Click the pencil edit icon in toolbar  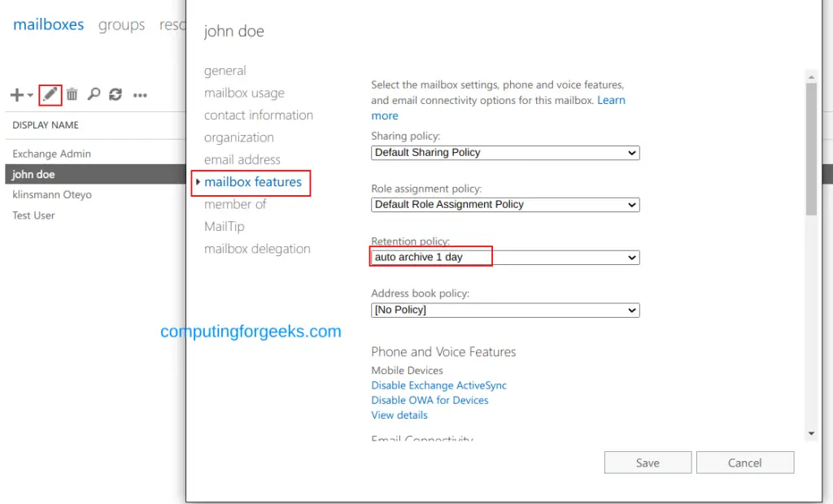[50, 94]
